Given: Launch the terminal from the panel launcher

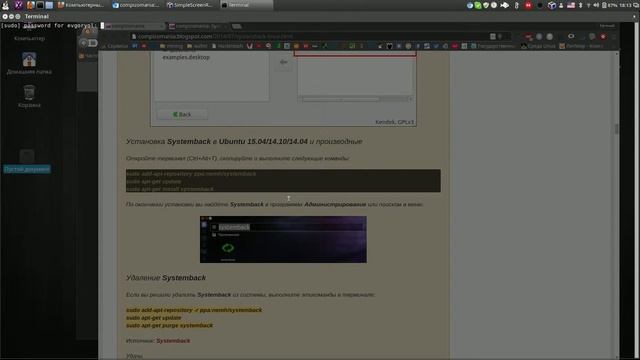Looking at the screenshot, I should pyautogui.click(x=40, y=5).
